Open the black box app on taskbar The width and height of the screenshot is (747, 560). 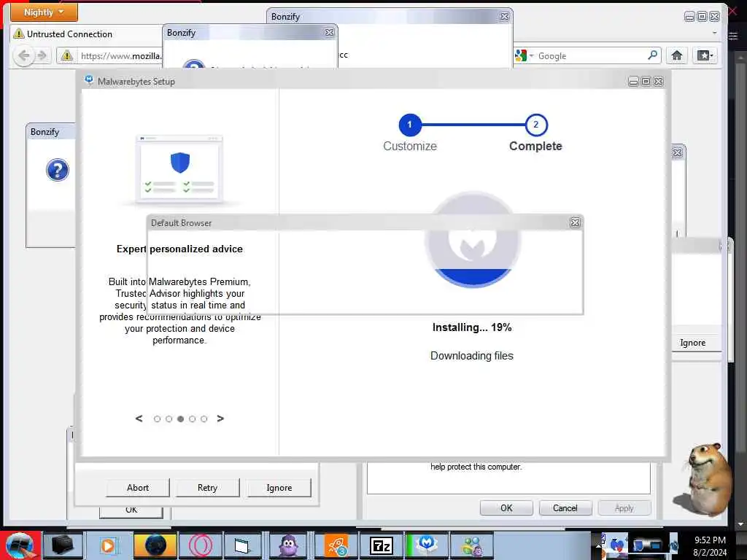pos(63,545)
